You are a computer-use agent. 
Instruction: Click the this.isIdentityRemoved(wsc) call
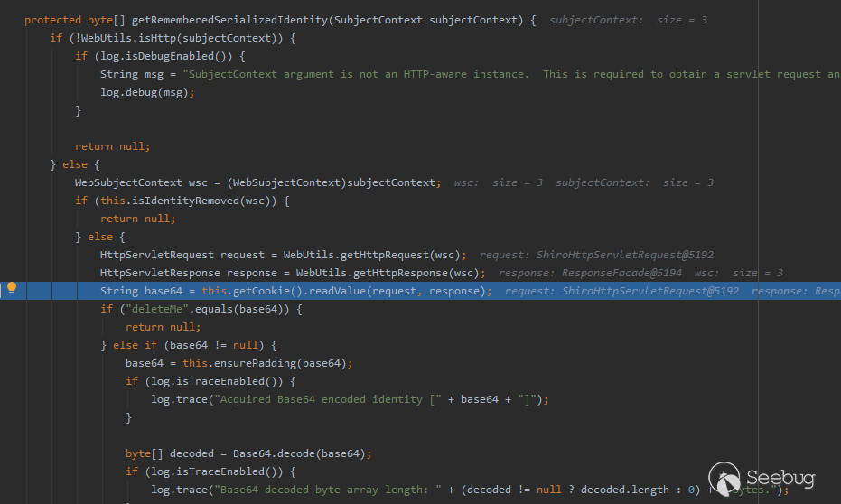coord(188,201)
